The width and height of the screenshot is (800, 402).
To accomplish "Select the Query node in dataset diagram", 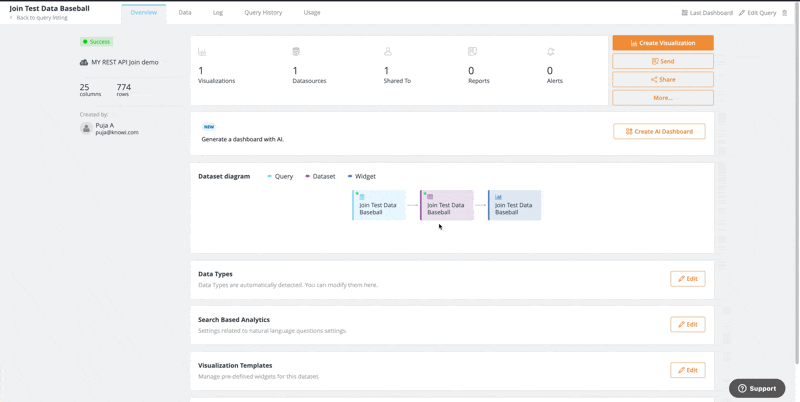I will click(379, 205).
